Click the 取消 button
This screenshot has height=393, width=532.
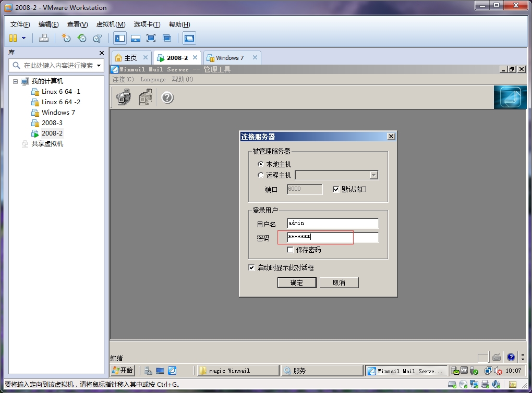coord(339,283)
